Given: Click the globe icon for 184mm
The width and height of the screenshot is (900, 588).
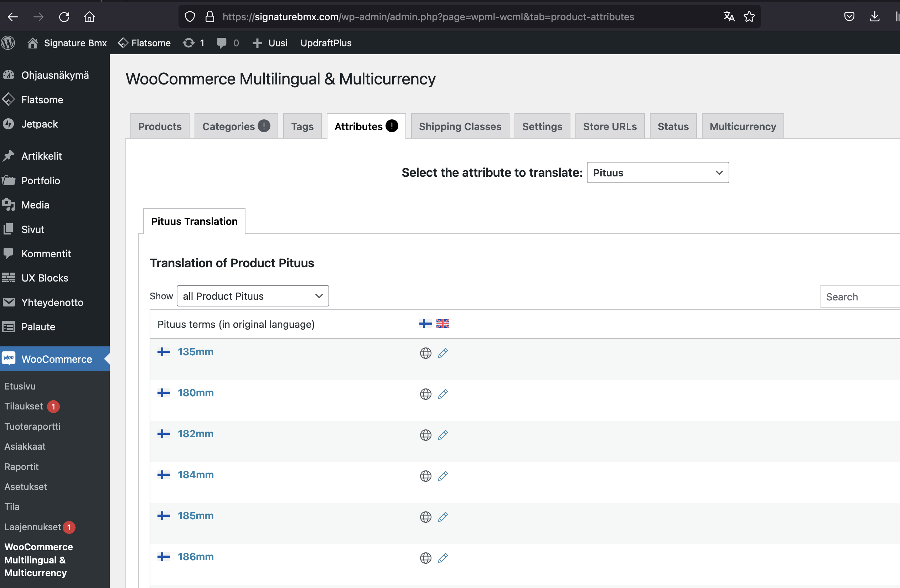Looking at the screenshot, I should (x=425, y=476).
